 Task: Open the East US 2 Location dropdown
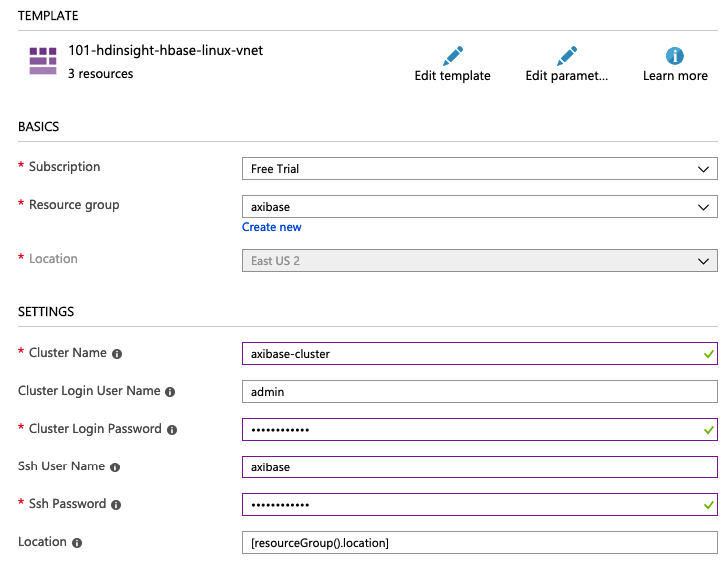[480, 261]
